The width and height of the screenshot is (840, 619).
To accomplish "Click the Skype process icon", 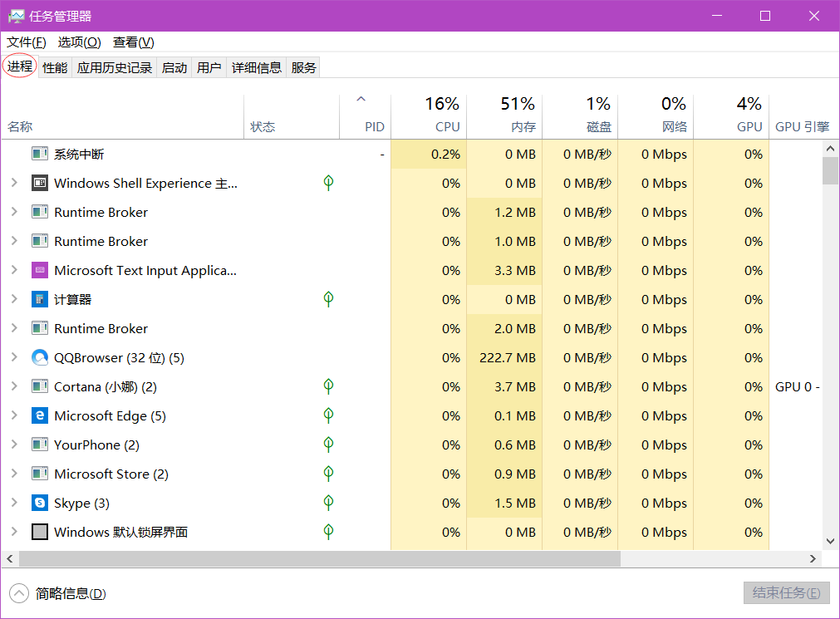I will pos(40,503).
